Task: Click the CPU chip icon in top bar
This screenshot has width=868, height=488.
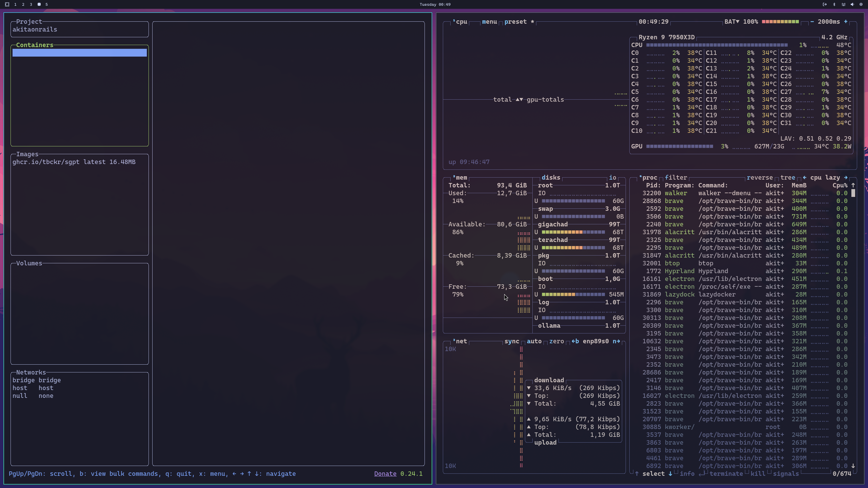Action: (x=861, y=4)
